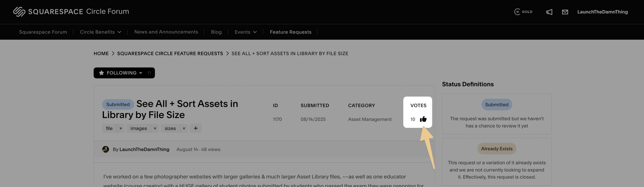Expand the Events menu
Image resolution: width=644 pixels, height=187 pixels.
point(246,32)
